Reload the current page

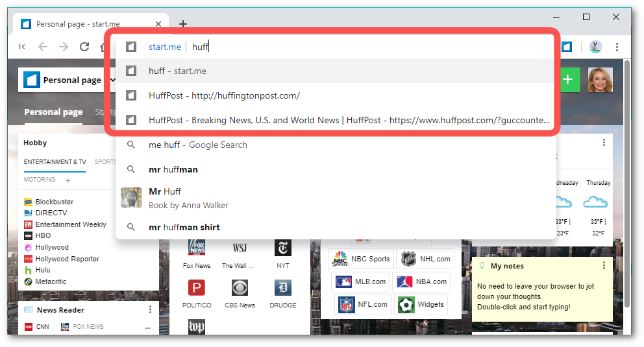84,47
